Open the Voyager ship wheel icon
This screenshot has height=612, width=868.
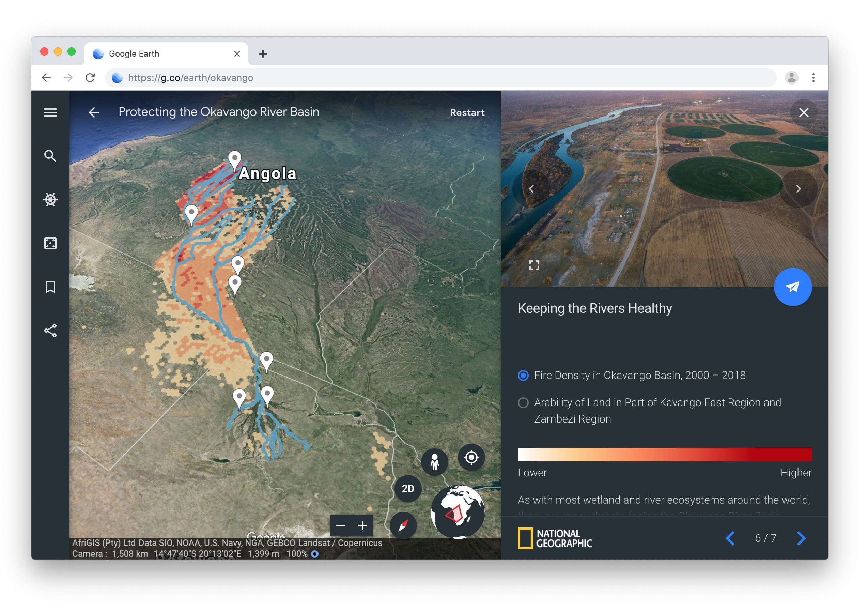click(x=50, y=200)
